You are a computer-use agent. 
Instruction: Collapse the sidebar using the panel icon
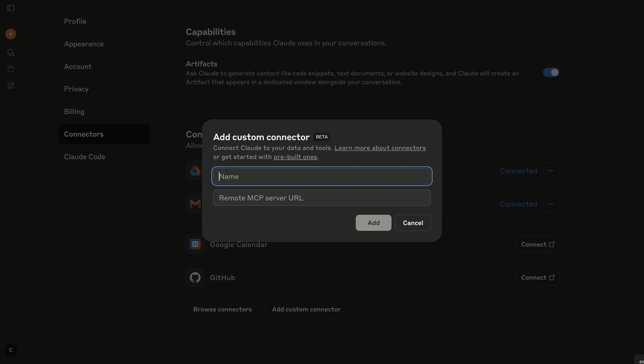coord(10,8)
